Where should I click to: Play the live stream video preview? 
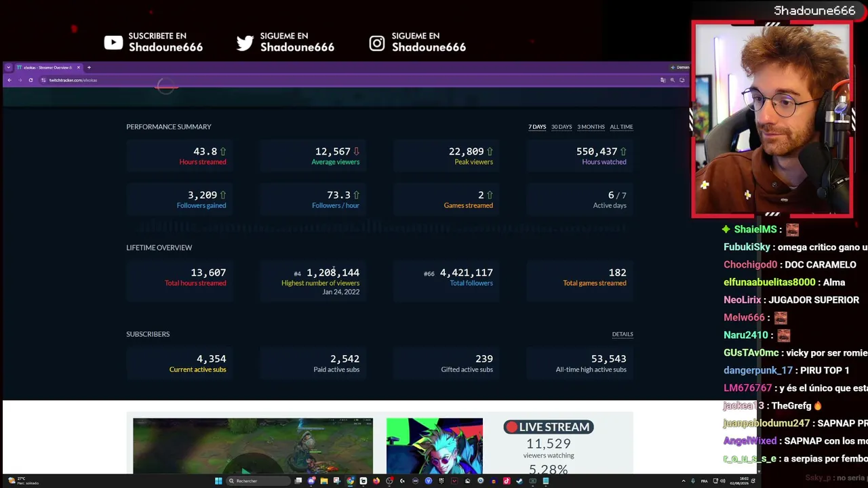coord(253,446)
